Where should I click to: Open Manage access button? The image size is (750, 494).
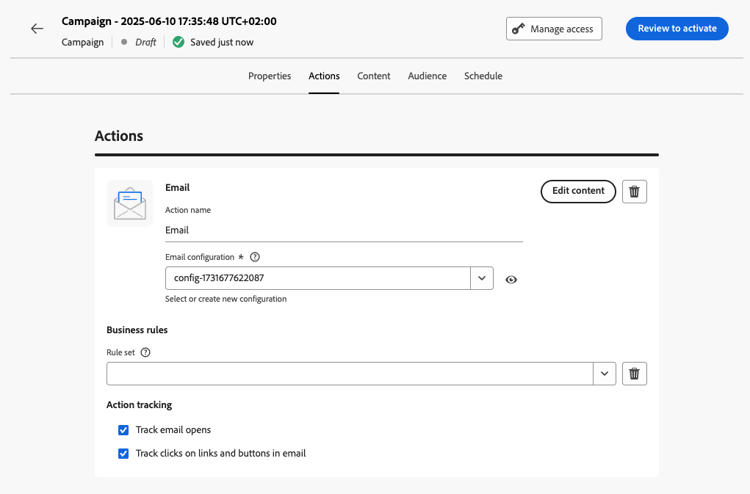(554, 29)
